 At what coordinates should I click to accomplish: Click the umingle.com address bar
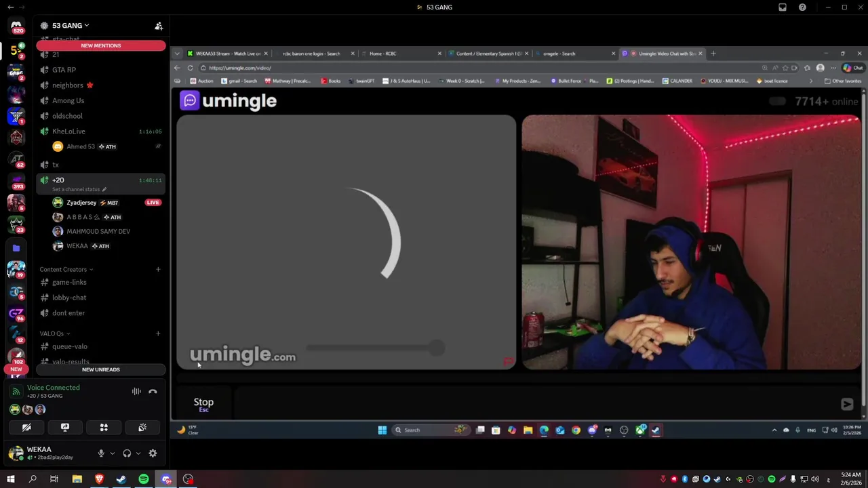tap(475, 68)
